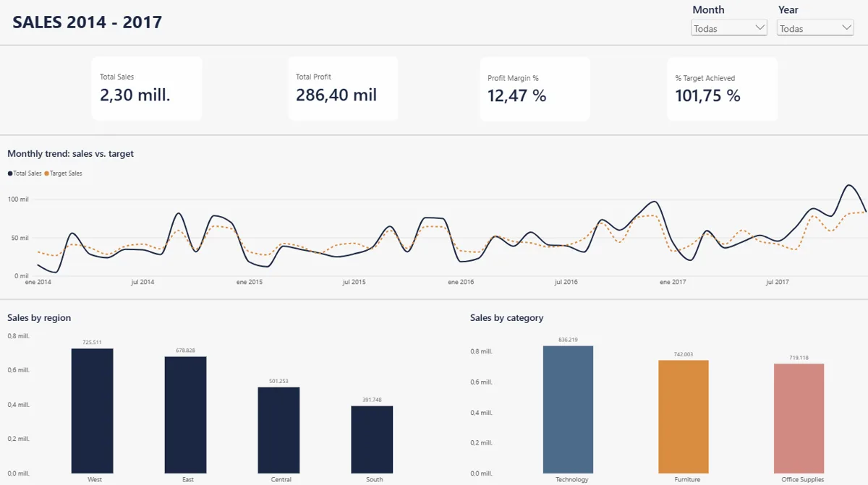This screenshot has width=868, height=485.
Task: Open the Year dropdown filter
Action: pyautogui.click(x=815, y=28)
